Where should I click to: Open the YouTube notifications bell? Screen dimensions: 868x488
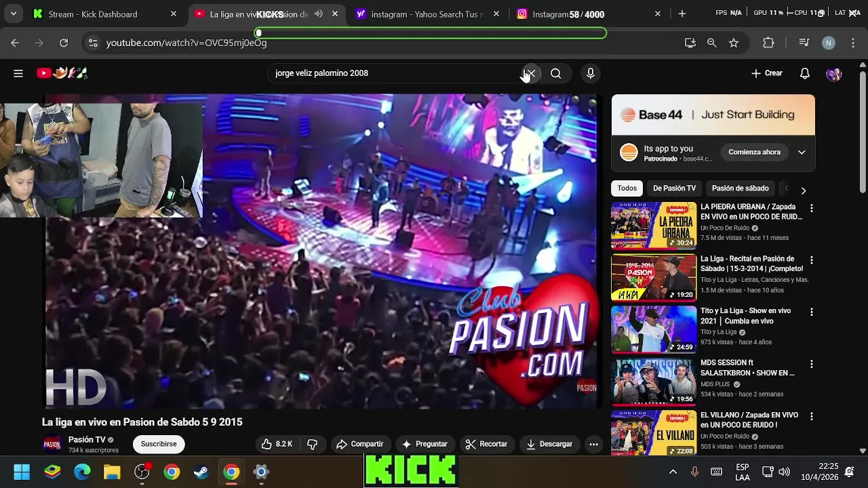[804, 73]
